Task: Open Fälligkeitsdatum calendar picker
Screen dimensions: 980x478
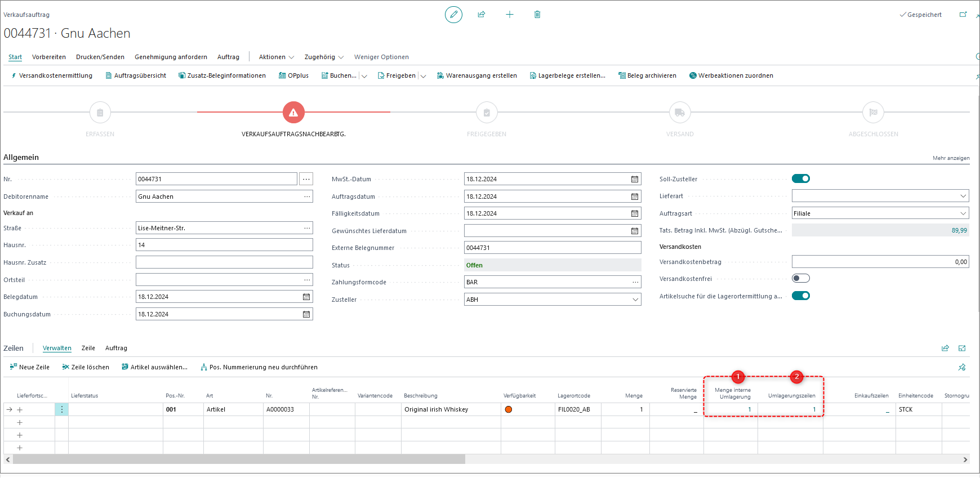Action: click(x=635, y=213)
